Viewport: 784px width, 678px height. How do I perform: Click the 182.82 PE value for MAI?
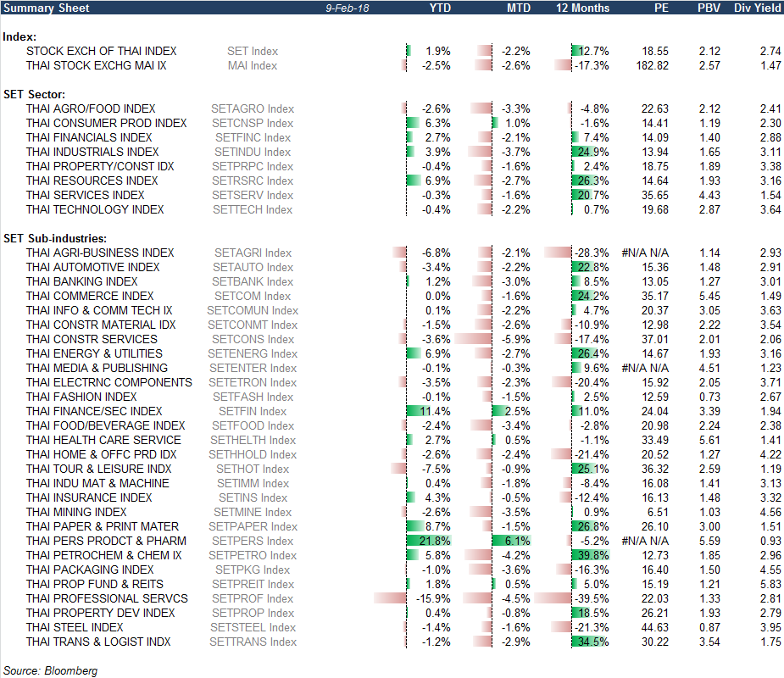click(652, 66)
